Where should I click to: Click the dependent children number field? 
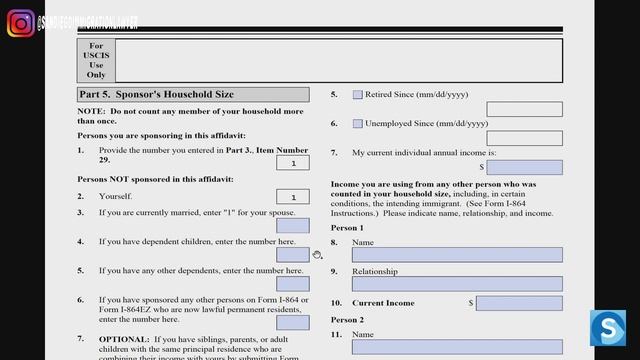(293, 255)
